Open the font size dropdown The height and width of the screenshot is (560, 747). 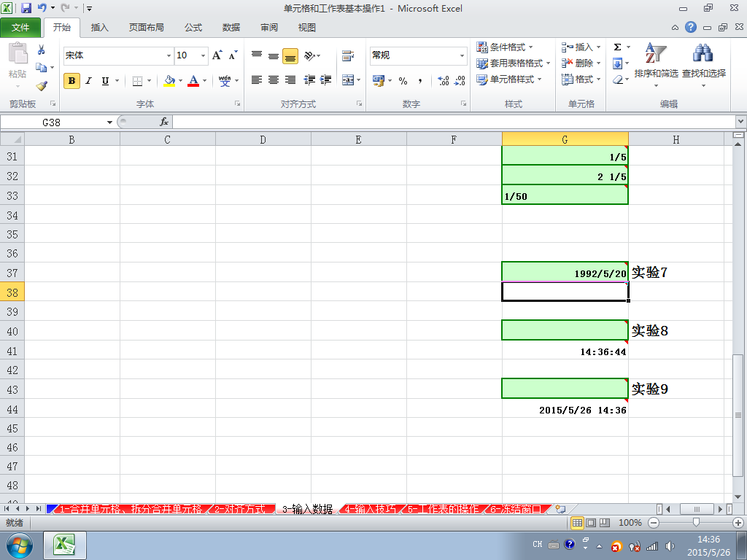[203, 55]
